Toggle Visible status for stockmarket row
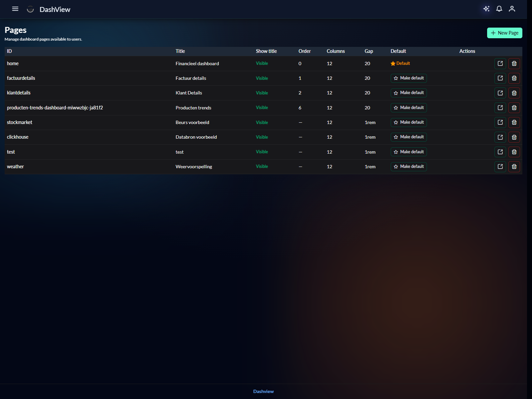Image resolution: width=532 pixels, height=399 pixels. click(262, 122)
